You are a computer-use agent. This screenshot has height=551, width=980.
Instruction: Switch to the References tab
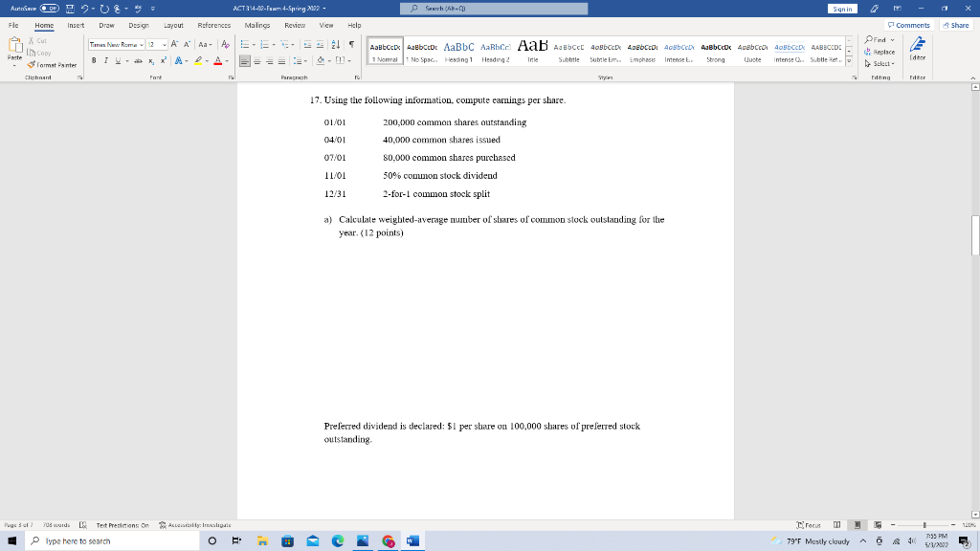(x=213, y=26)
